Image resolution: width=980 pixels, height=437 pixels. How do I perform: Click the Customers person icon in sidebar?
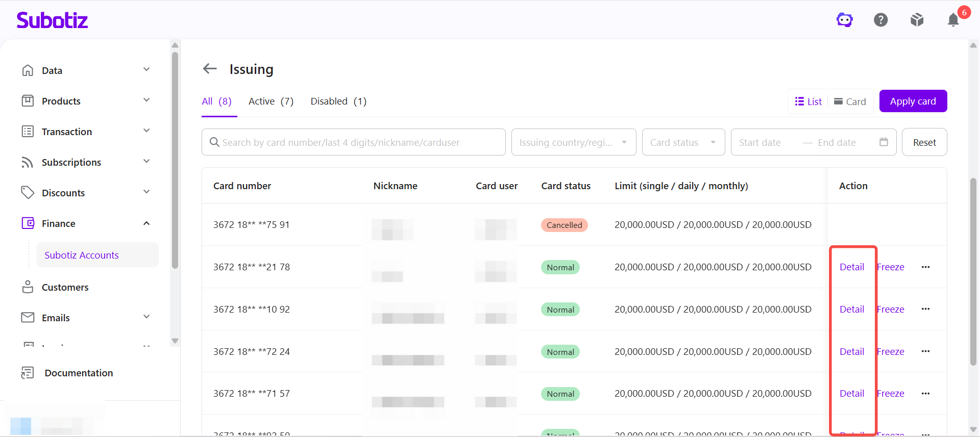coord(28,287)
